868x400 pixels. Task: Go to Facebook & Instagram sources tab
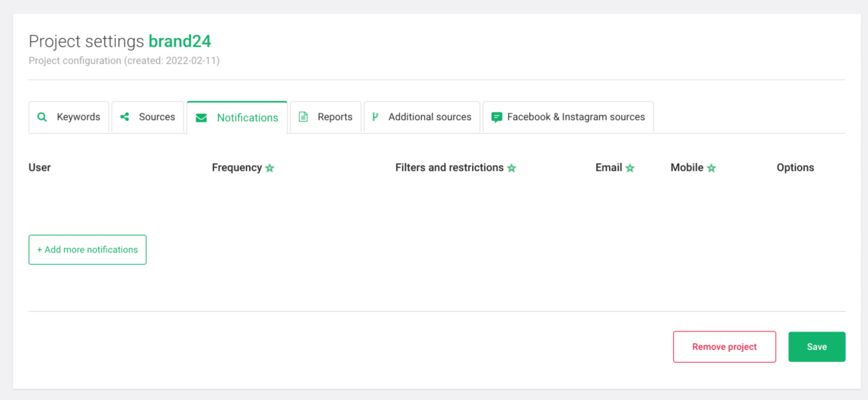568,117
